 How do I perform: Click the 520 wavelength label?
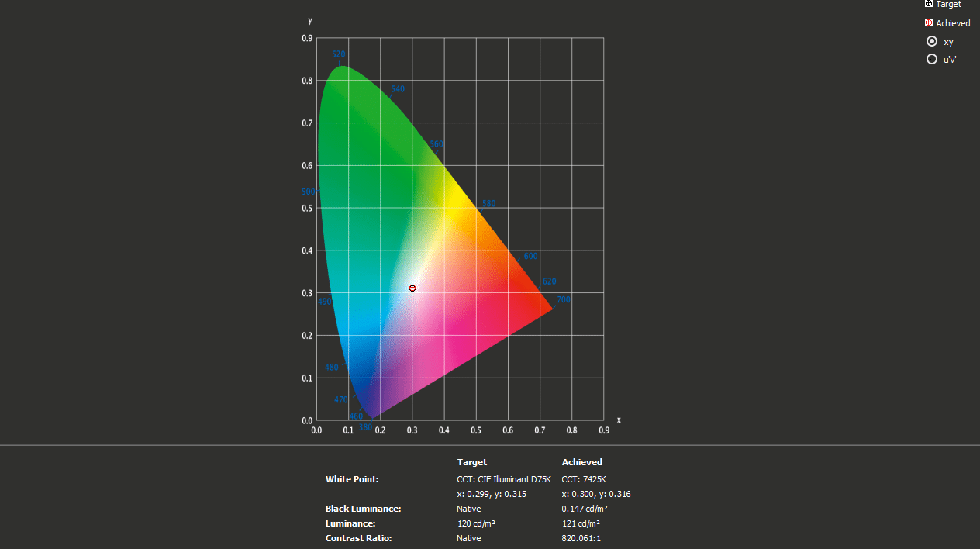tap(338, 54)
